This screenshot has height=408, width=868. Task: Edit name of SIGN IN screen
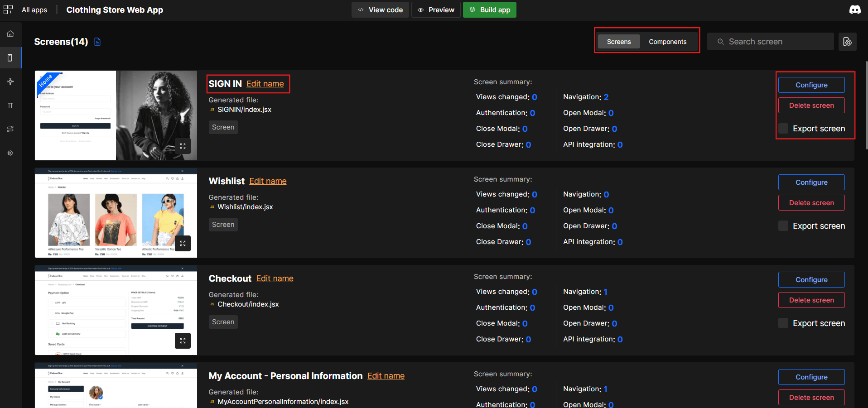265,84
